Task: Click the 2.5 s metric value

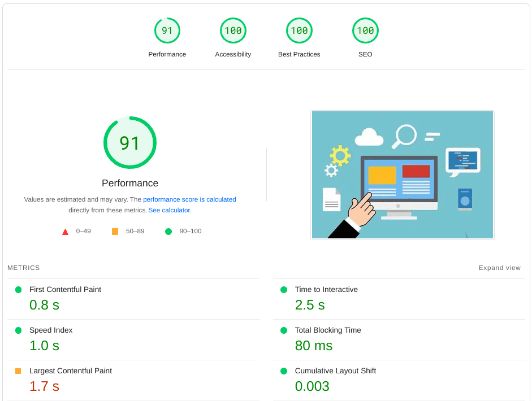Action: pyautogui.click(x=310, y=305)
